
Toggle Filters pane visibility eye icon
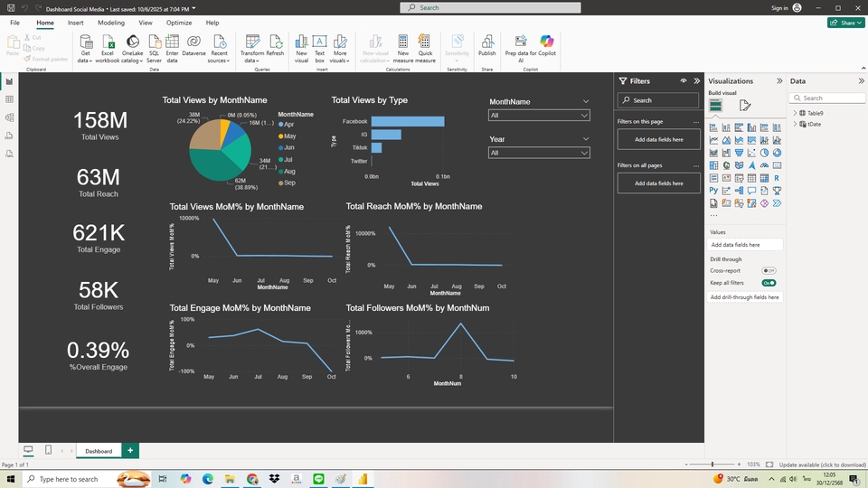coord(684,81)
